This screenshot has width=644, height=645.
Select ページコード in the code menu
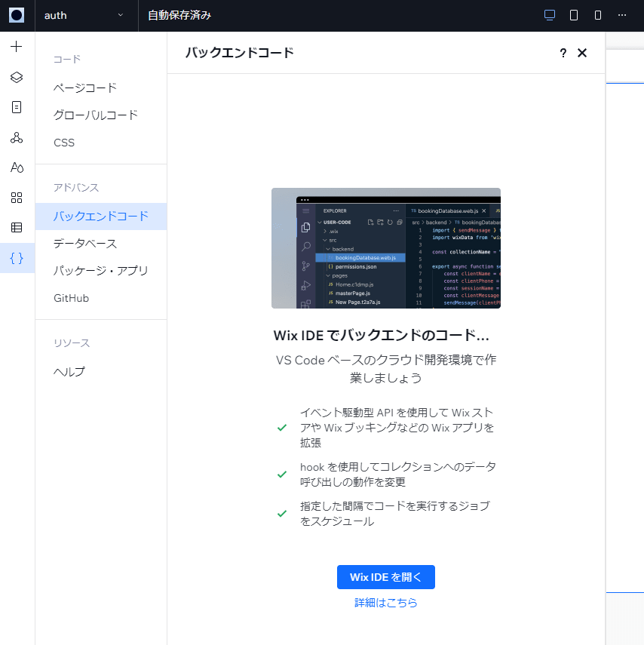(x=101, y=88)
